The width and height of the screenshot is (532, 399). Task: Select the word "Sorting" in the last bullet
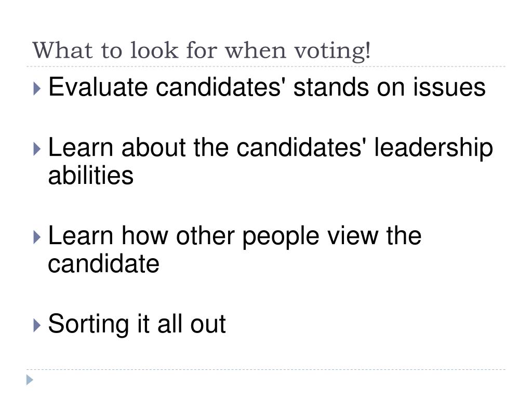tap(88, 325)
